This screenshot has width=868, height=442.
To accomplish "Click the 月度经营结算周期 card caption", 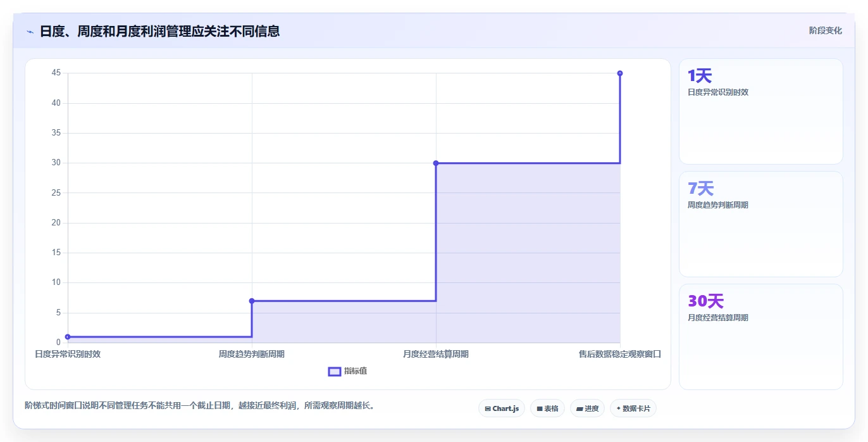I will point(718,318).
